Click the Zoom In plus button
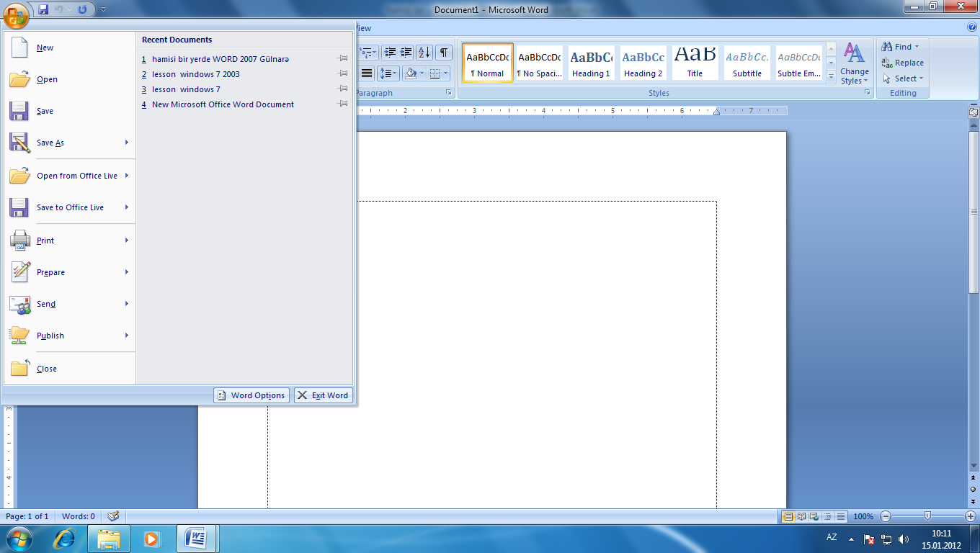 971,516
